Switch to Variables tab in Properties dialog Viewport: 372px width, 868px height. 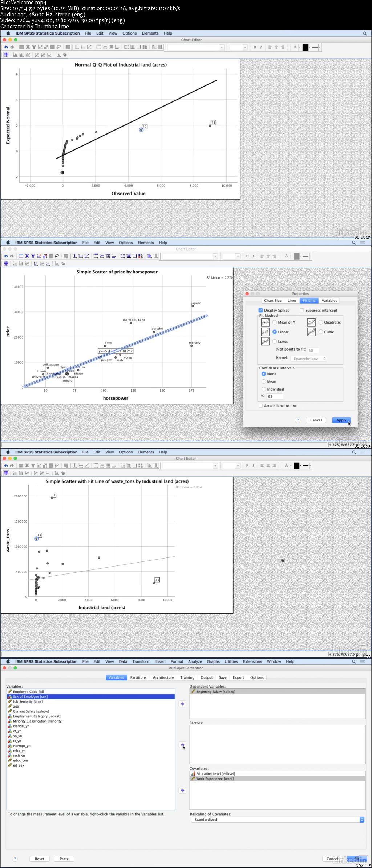click(329, 301)
